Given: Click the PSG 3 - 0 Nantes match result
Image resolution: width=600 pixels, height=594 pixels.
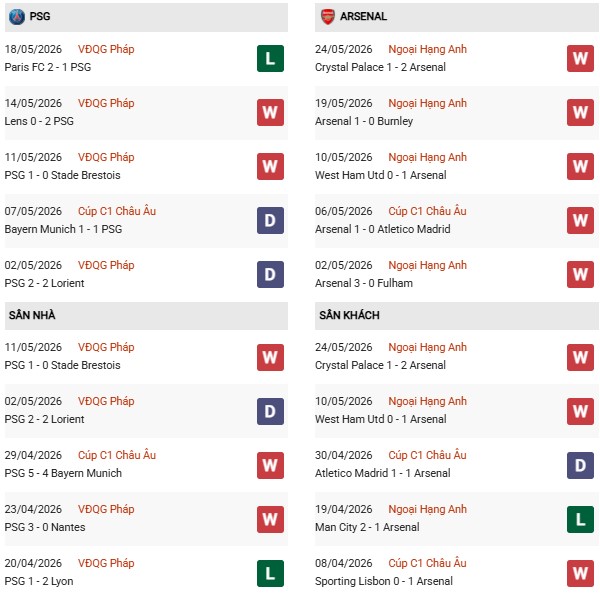Looking at the screenshot, I should point(45,527).
